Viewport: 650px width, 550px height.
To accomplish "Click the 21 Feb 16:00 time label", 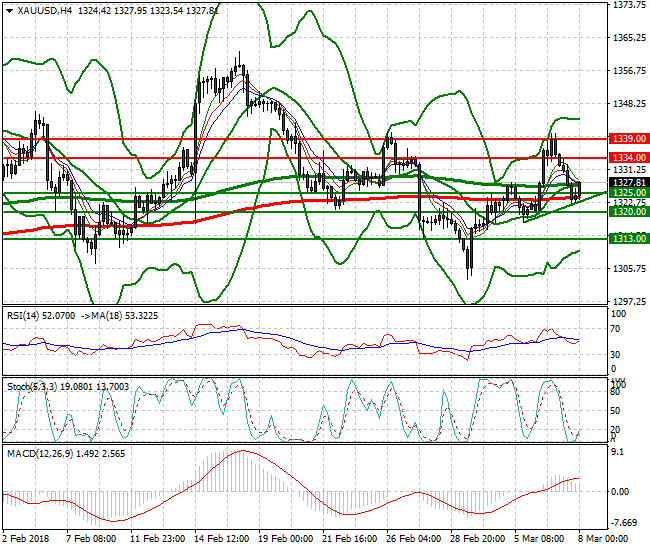I will [x=349, y=539].
